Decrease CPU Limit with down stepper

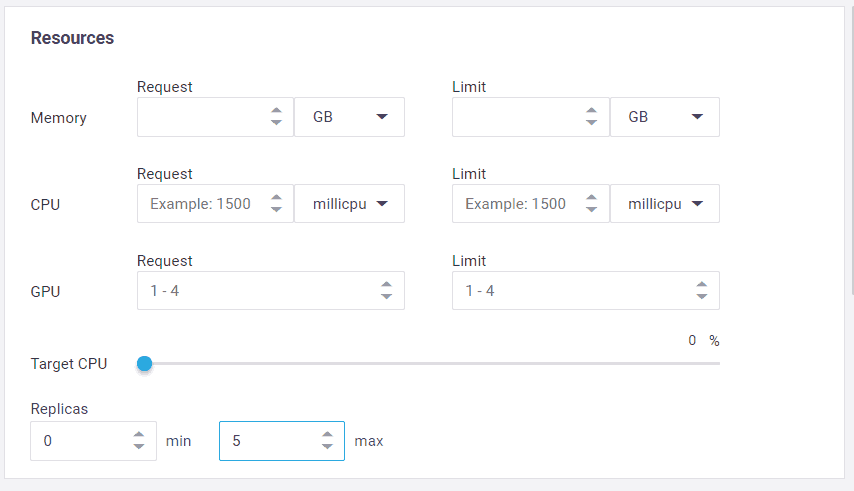pos(592,210)
